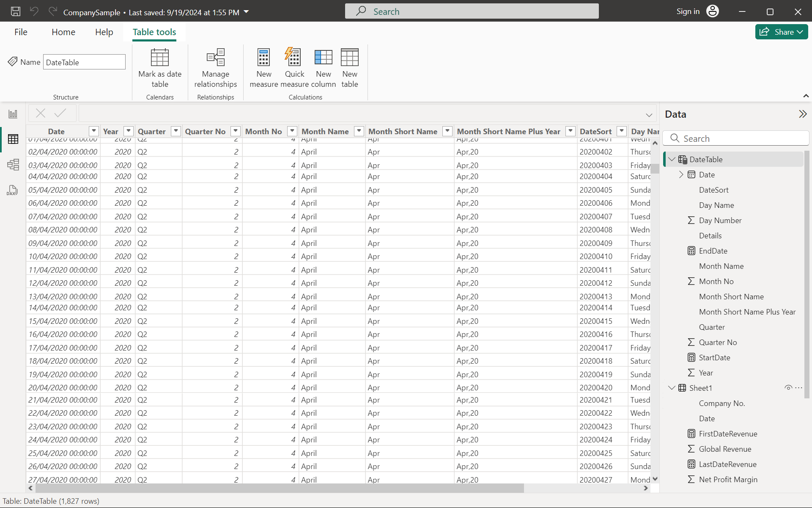Open Month Name column filter dropdown
The image size is (812, 508).
[359, 131]
